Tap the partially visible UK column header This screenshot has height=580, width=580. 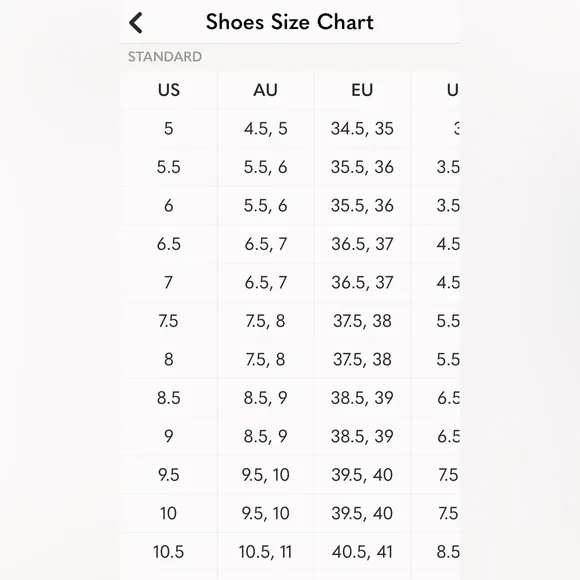(436, 90)
